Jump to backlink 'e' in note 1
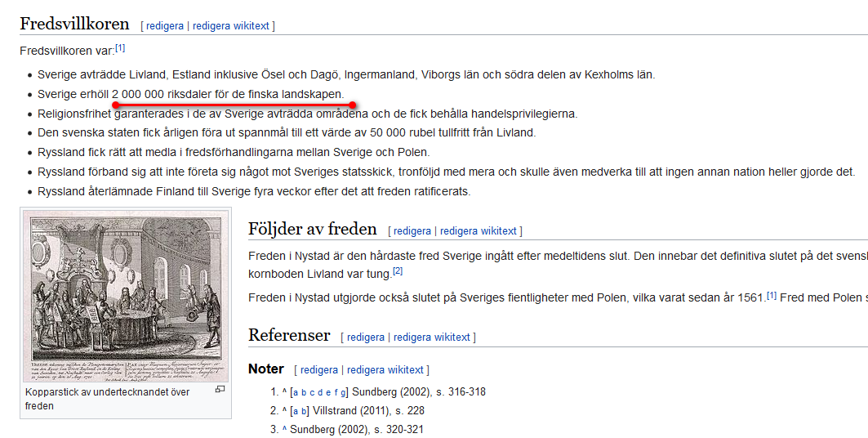 [329, 392]
